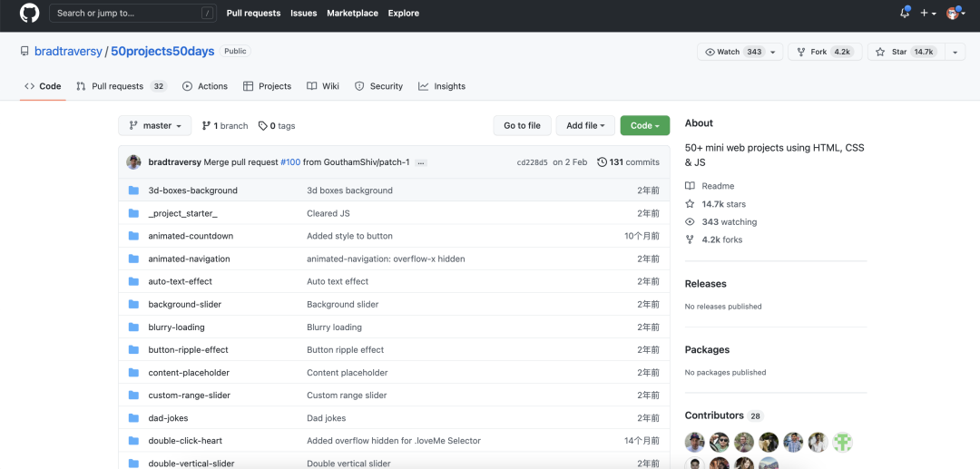Viewport: 980px width, 469px height.
Task: Open commit hash cd228d5
Action: [533, 162]
